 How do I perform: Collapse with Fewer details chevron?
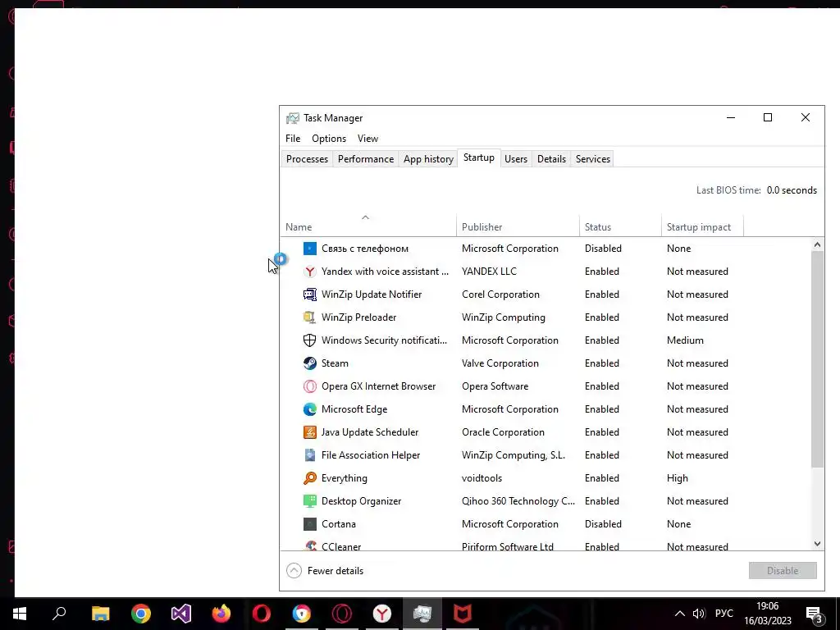294,571
